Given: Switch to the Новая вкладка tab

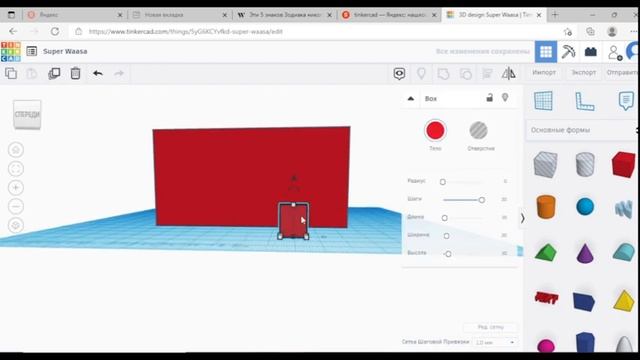Looking at the screenshot, I should (179, 15).
